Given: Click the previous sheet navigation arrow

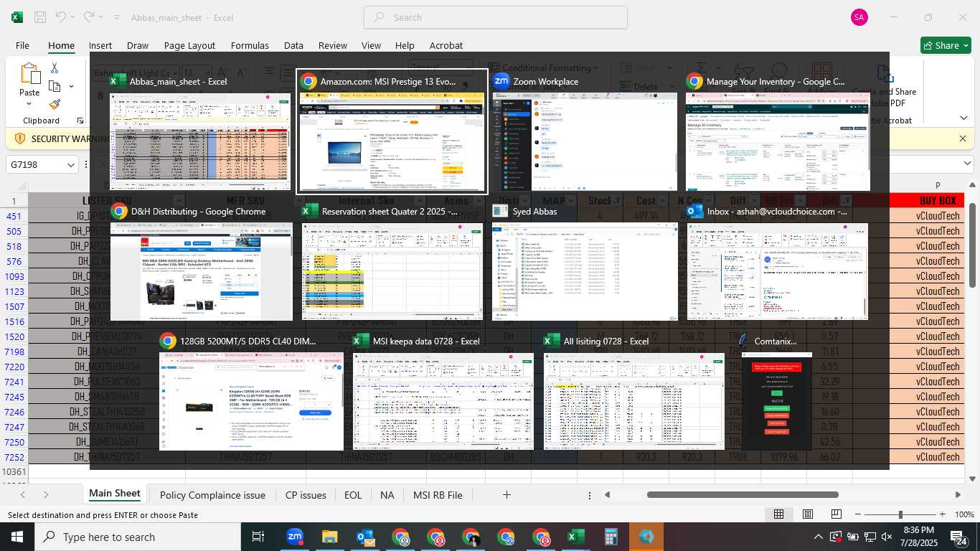Looking at the screenshot, I should 23,494.
